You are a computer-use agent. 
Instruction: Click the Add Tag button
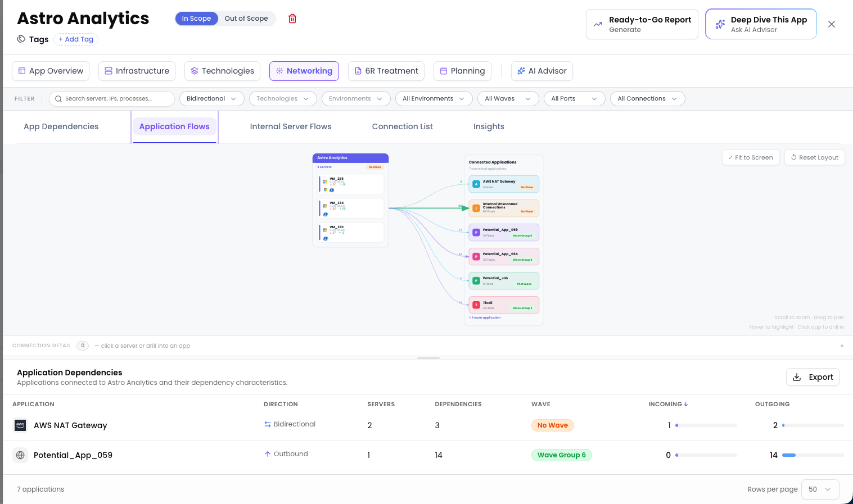pyautogui.click(x=76, y=39)
